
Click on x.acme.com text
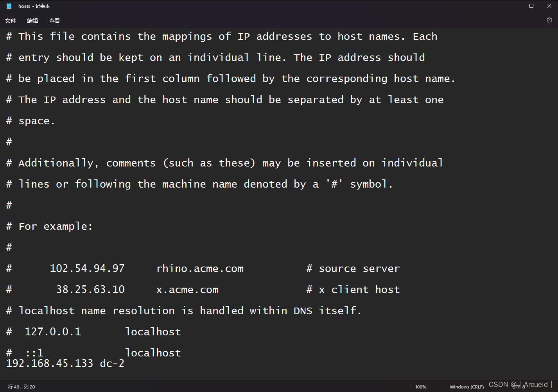point(187,290)
